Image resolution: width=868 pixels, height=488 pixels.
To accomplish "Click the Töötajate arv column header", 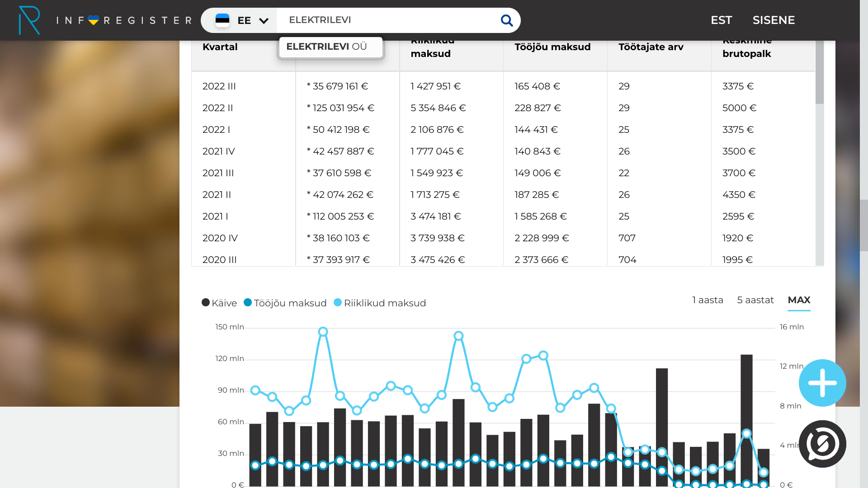I will 651,47.
